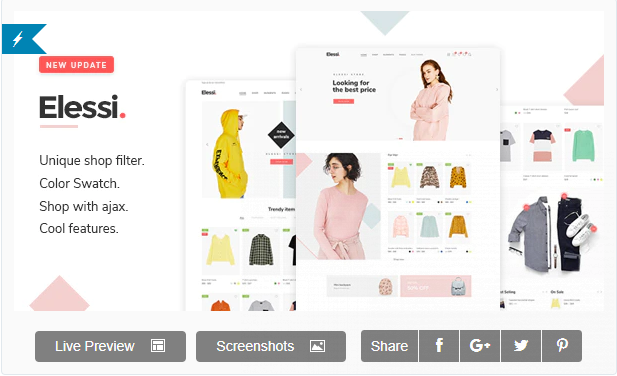Click the Share label button
This screenshot has height=376, width=617.
tap(389, 346)
